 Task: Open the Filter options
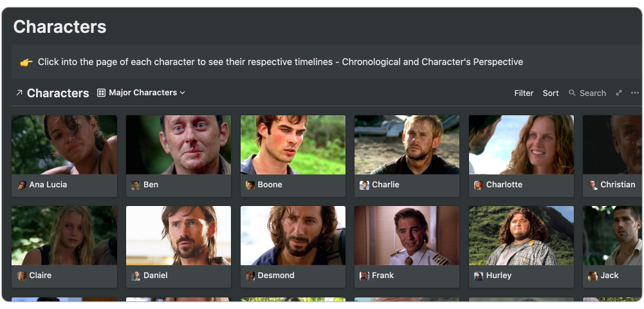tap(524, 93)
